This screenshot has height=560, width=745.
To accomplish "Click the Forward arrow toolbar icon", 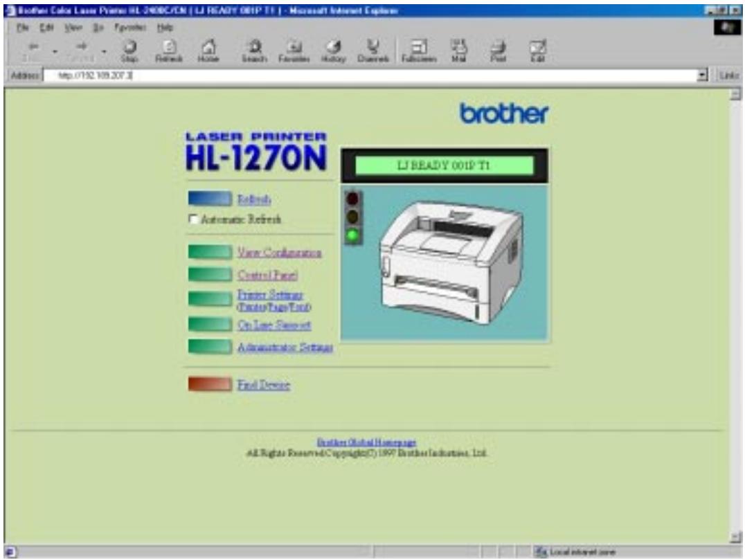I will (x=81, y=51).
